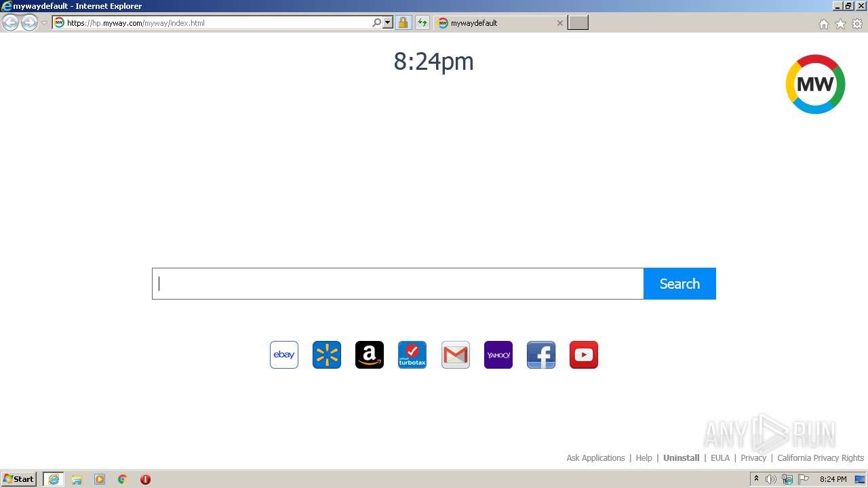Open California Privacy Rights link

(821, 458)
